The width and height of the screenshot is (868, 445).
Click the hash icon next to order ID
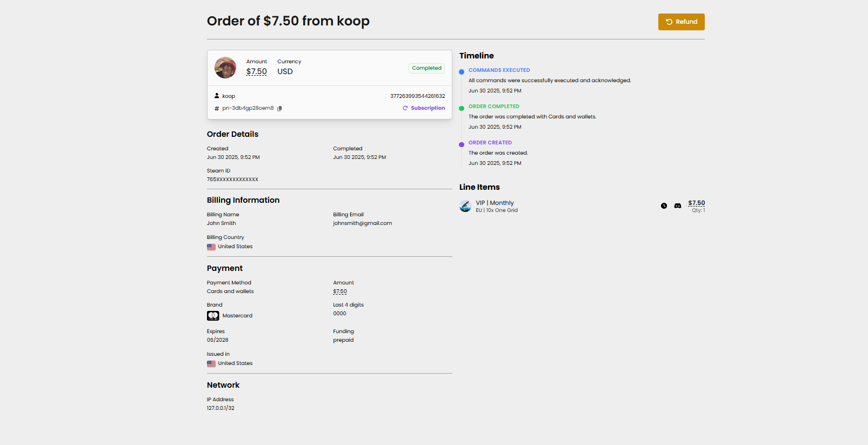[x=217, y=109]
